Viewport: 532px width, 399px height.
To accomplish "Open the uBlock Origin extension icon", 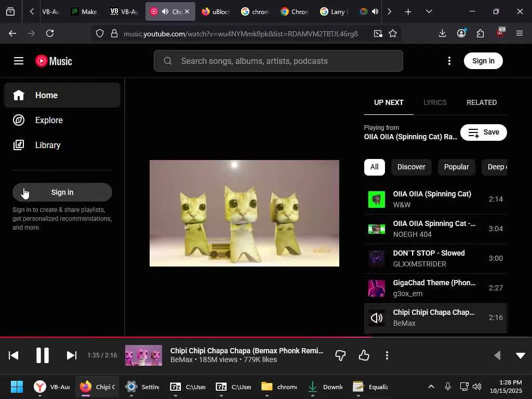I will click(500, 33).
